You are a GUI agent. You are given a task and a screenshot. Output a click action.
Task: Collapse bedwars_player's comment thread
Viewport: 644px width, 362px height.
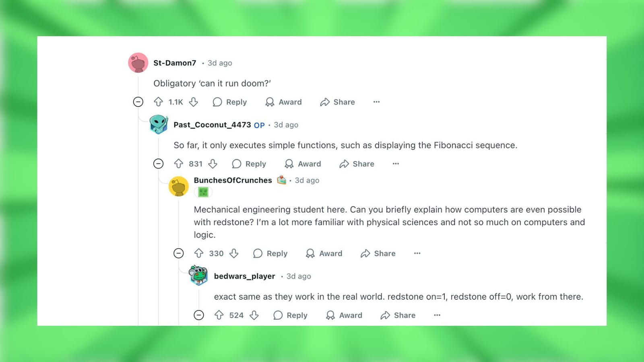point(199,315)
